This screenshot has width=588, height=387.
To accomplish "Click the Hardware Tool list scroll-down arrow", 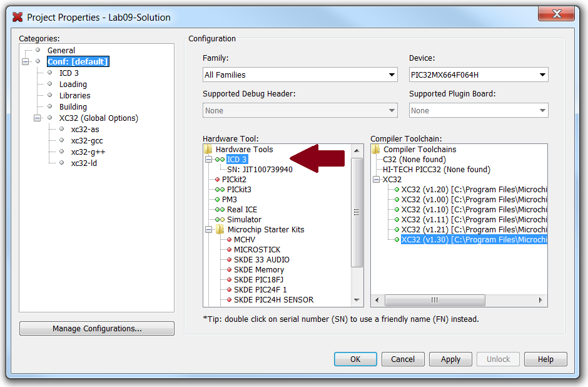I will 357,301.
